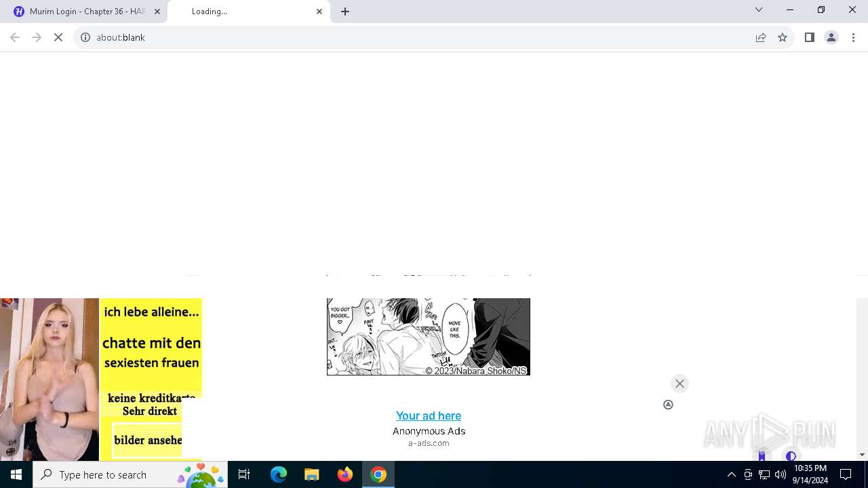Viewport: 868px width, 488px height.
Task: Click the a-ads.com text
Action: 429,443
